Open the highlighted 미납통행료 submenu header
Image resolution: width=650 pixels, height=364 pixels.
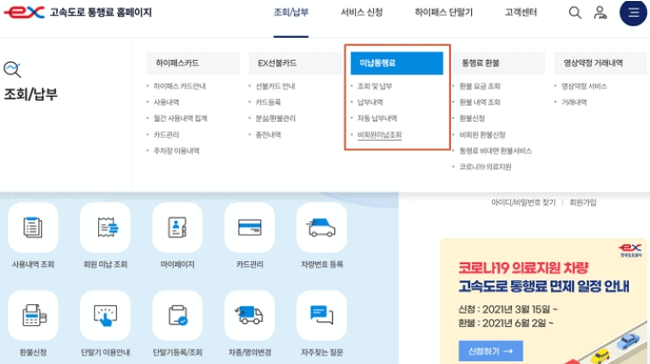click(397, 63)
